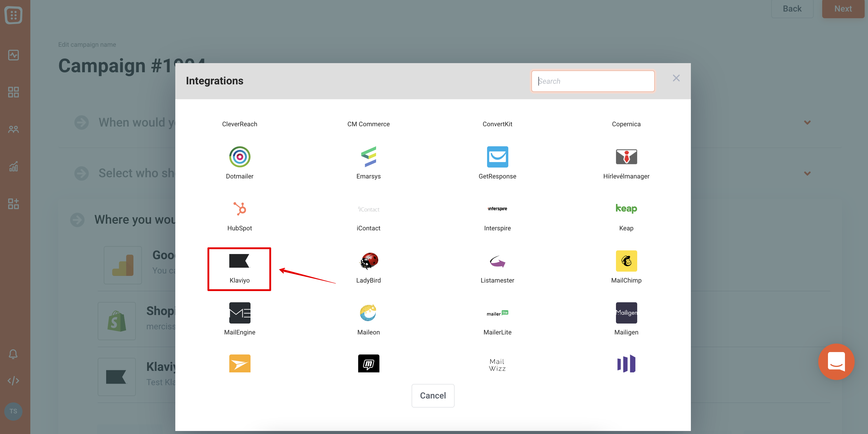Select the Keap integration logo
Viewport: 868px width, 434px height.
[626, 209]
